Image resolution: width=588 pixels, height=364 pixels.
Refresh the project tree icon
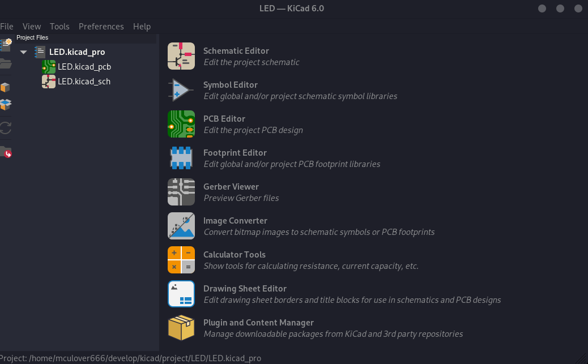[x=6, y=128]
